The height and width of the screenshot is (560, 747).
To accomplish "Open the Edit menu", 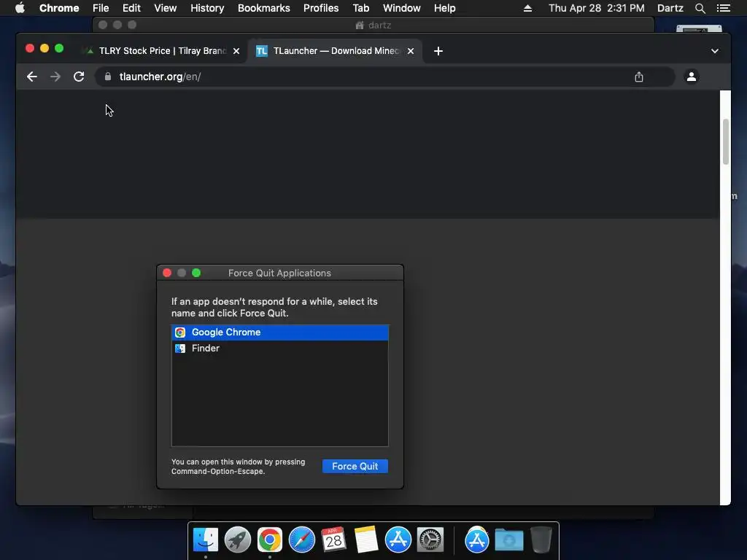I will click(x=131, y=8).
